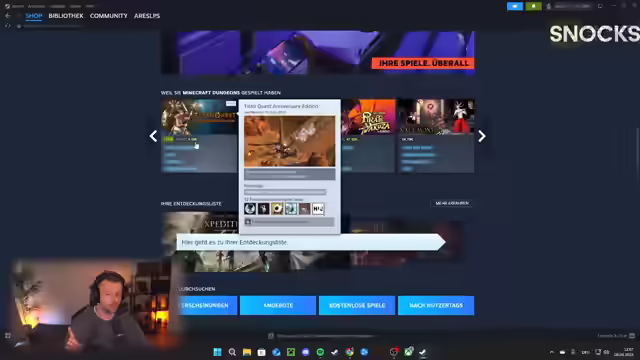Open the Kostenlose Spiele browse button

(x=357, y=305)
